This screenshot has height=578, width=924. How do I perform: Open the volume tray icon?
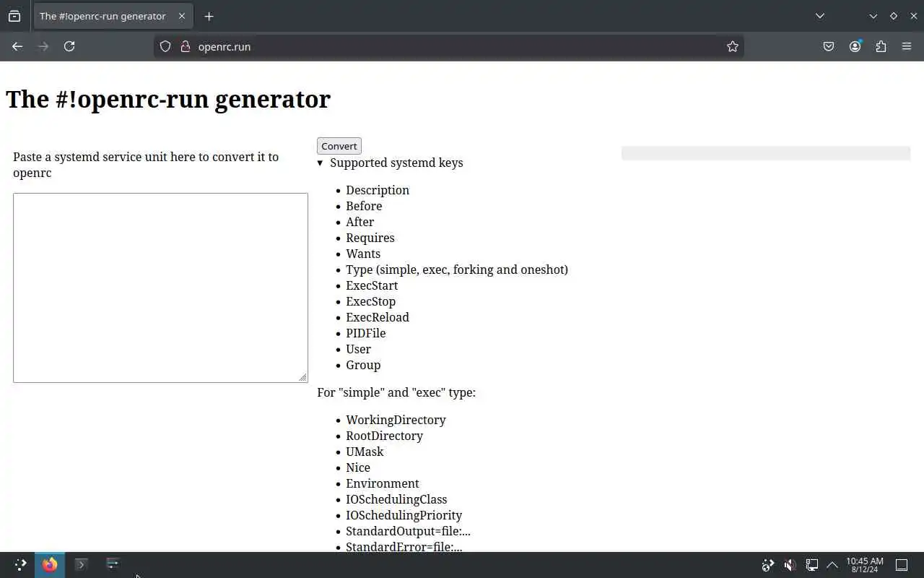[x=790, y=565]
